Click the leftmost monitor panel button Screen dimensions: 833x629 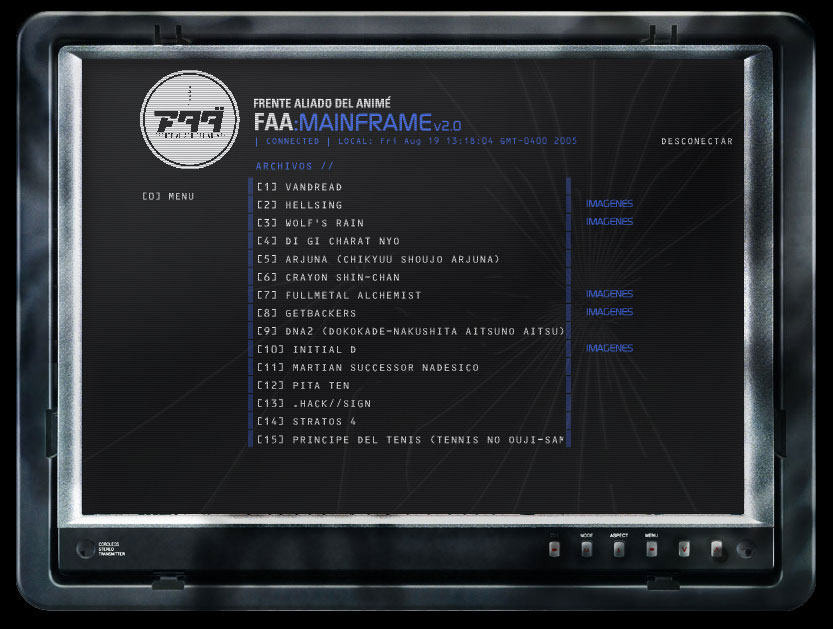point(554,549)
